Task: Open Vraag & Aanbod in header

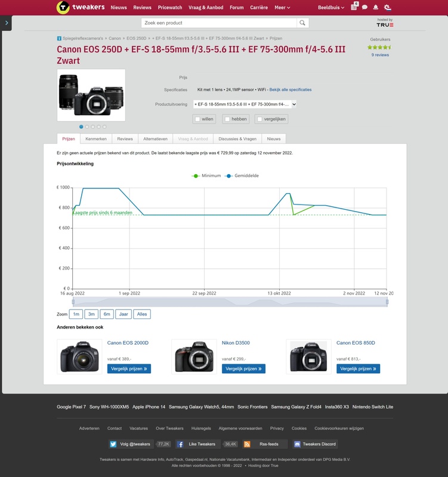Action: pos(206,7)
